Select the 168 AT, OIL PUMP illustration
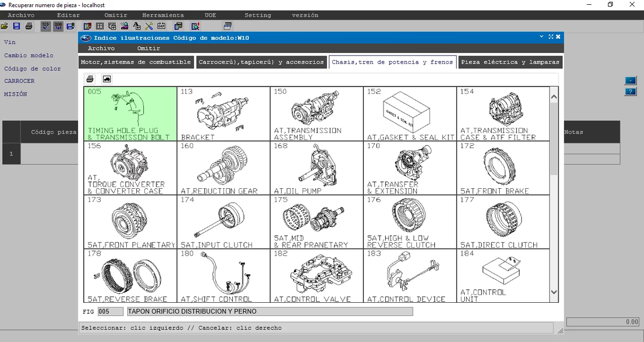Screen dimensions: 644x342 click(316, 168)
